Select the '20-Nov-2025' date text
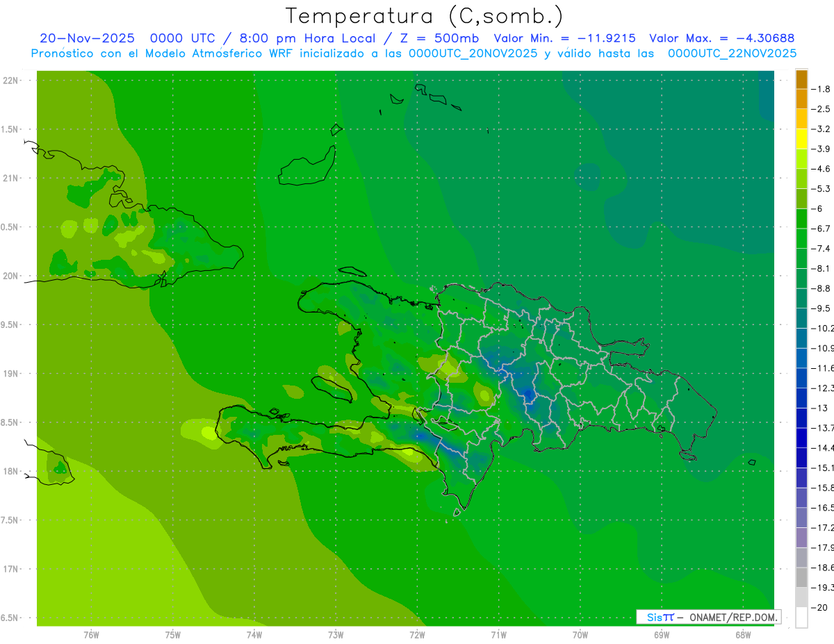 pos(88,38)
